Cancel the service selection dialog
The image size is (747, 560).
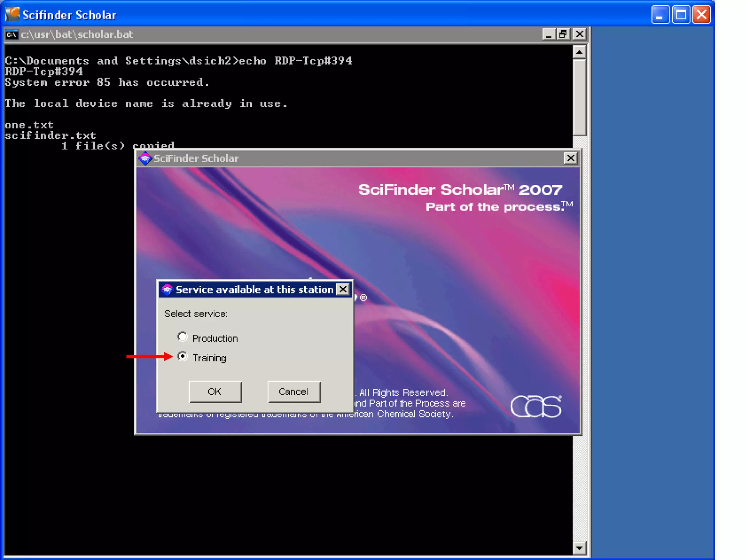(x=294, y=392)
